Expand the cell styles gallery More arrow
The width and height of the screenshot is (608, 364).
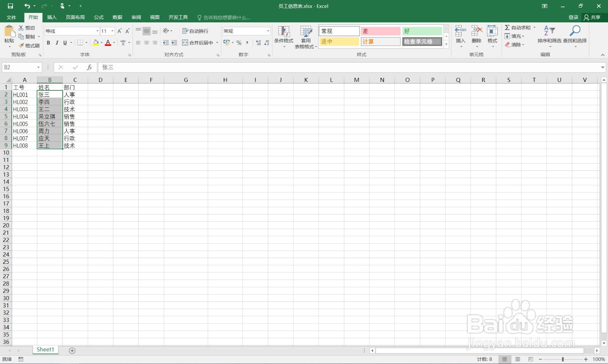[x=446, y=44]
